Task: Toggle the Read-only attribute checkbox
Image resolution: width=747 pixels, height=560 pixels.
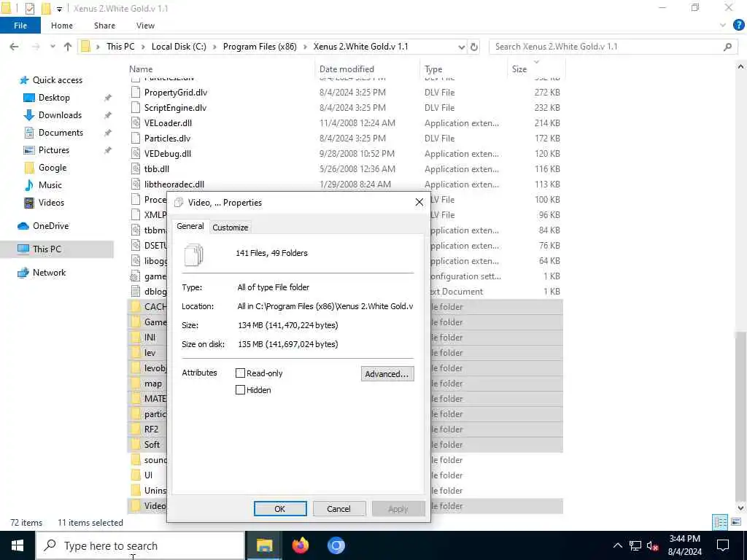Action: point(240,373)
